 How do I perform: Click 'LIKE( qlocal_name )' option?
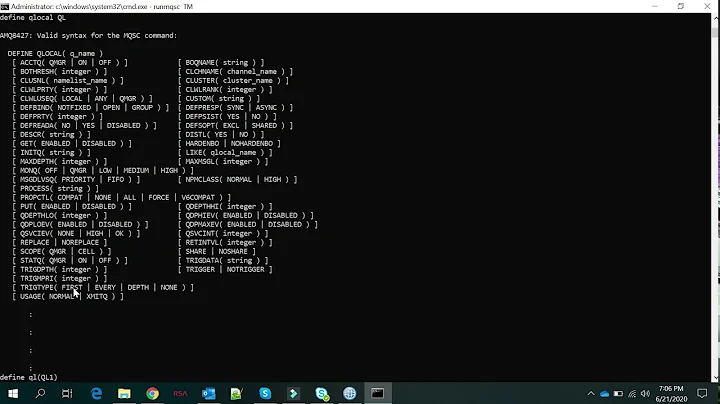pos(225,152)
